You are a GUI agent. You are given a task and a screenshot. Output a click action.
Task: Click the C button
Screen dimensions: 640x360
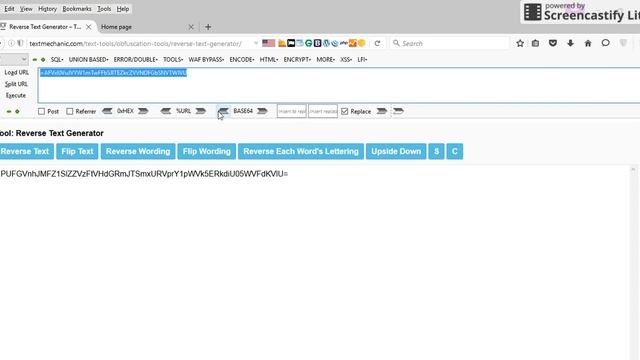455,151
